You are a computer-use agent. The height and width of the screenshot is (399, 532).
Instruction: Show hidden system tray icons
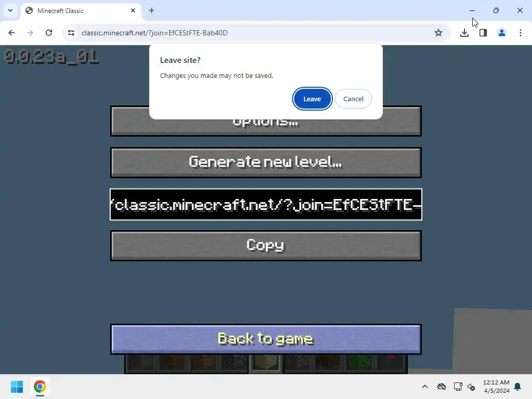(x=425, y=387)
